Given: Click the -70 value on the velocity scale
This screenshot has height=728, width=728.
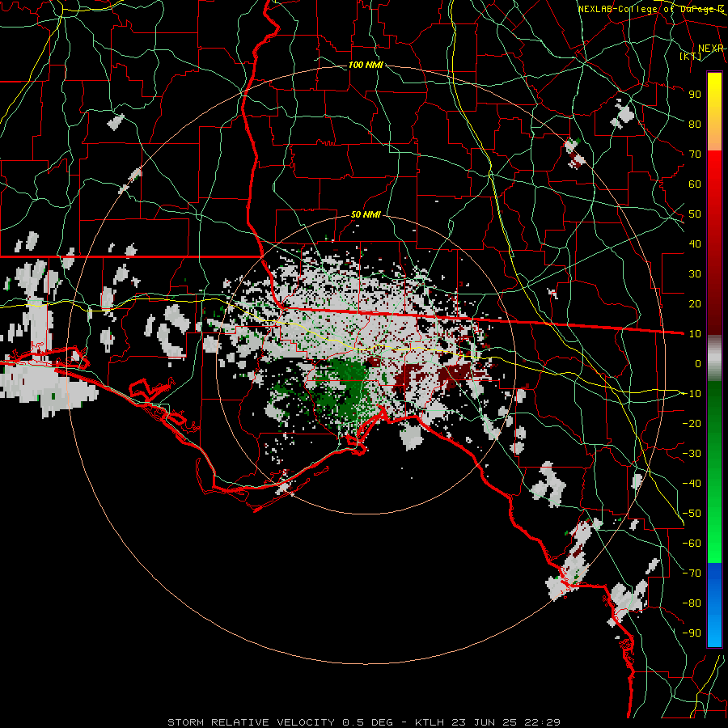Looking at the screenshot, I should coord(692,574).
